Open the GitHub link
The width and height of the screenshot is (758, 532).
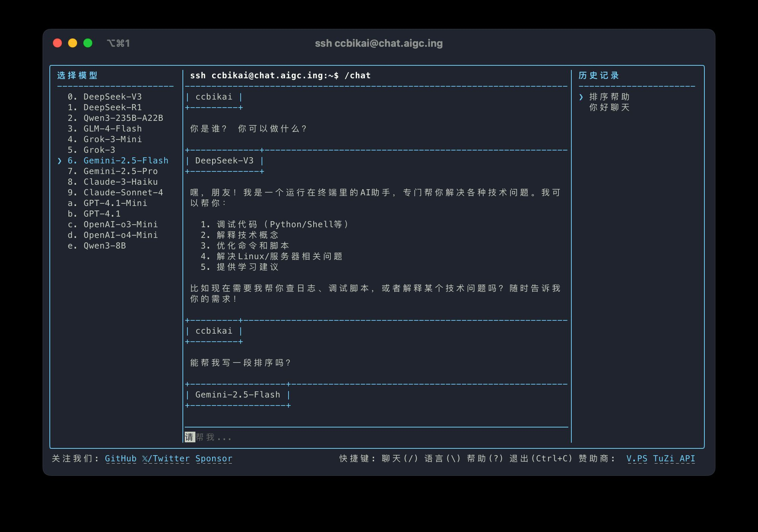click(x=121, y=459)
